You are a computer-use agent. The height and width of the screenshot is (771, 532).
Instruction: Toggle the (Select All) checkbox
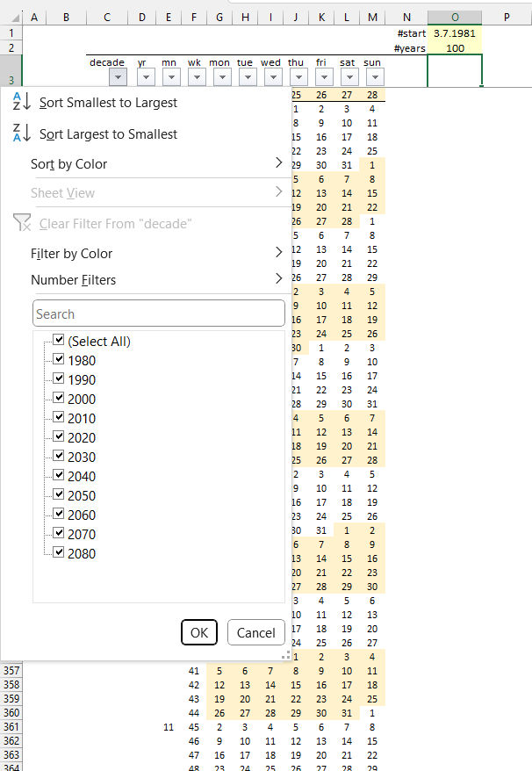coord(59,341)
